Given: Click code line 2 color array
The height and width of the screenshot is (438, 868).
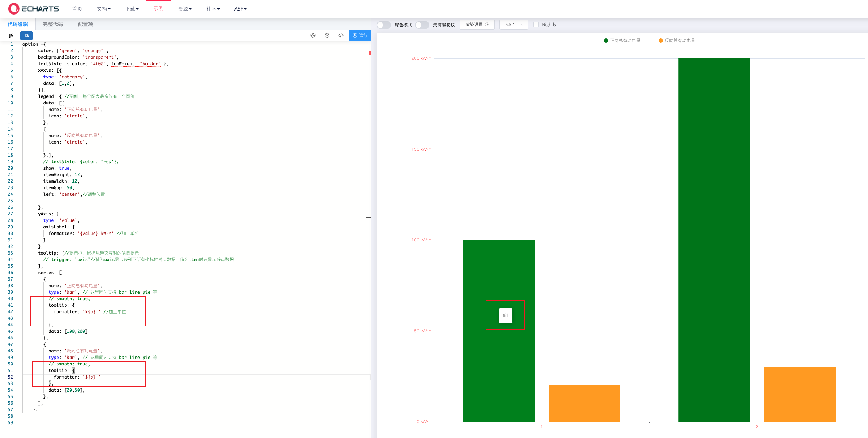Looking at the screenshot, I should [73, 51].
